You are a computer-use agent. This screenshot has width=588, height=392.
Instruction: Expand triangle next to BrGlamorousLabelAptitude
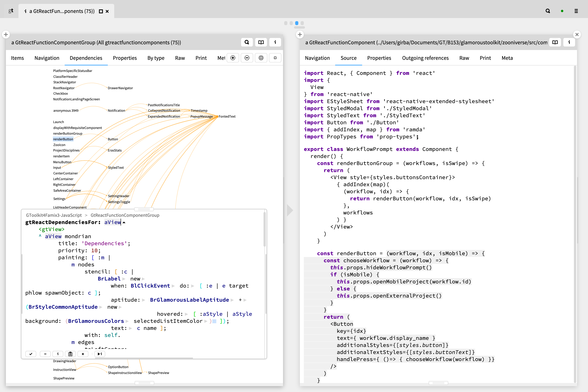click(232, 300)
